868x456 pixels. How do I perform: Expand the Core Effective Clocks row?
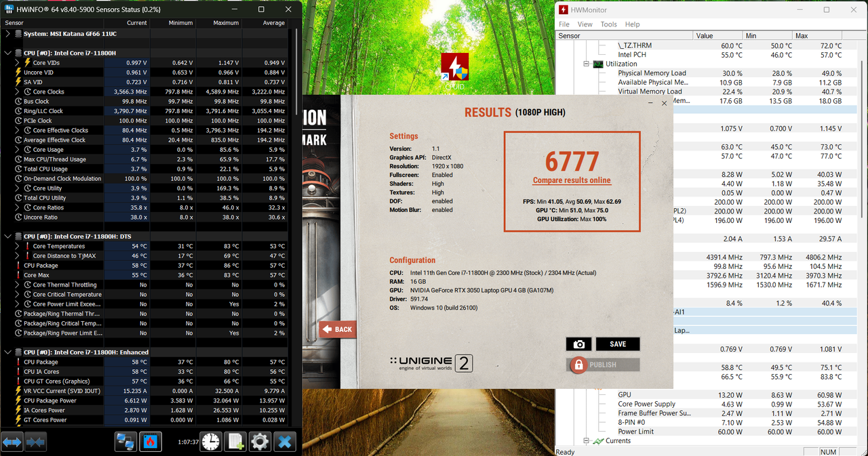click(18, 130)
